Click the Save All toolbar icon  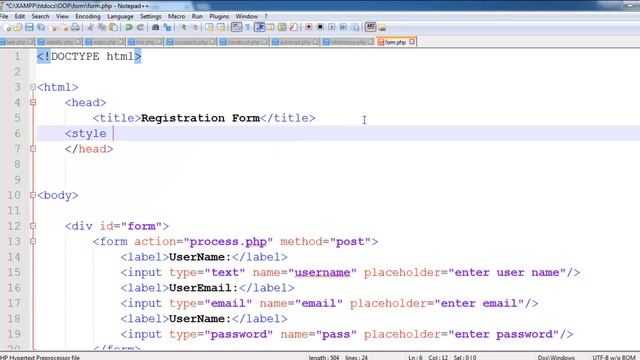pos(41,27)
